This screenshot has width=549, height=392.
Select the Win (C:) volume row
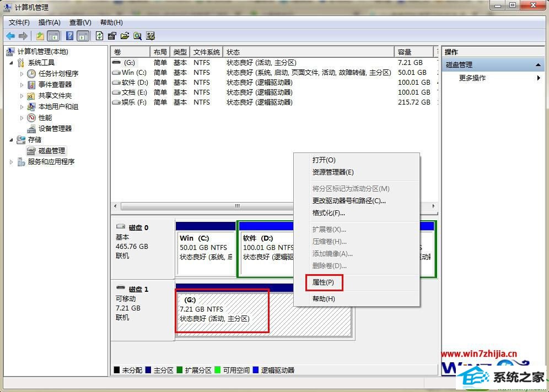point(274,72)
